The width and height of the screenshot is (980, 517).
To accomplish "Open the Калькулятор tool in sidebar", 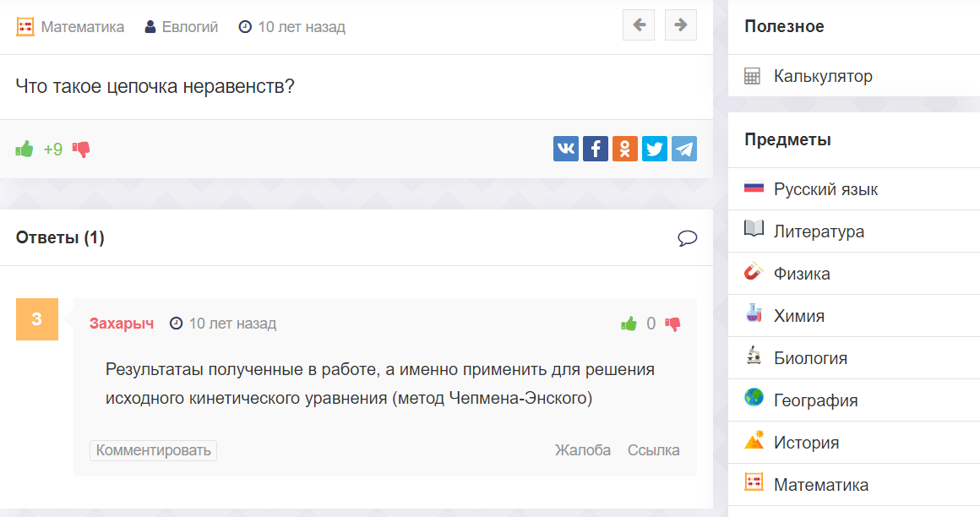I will [x=822, y=77].
